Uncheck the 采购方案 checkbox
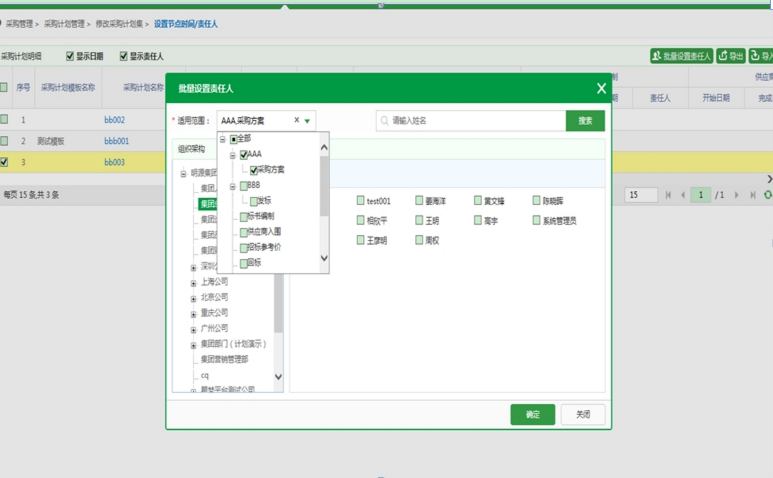The width and height of the screenshot is (773, 478). [253, 171]
